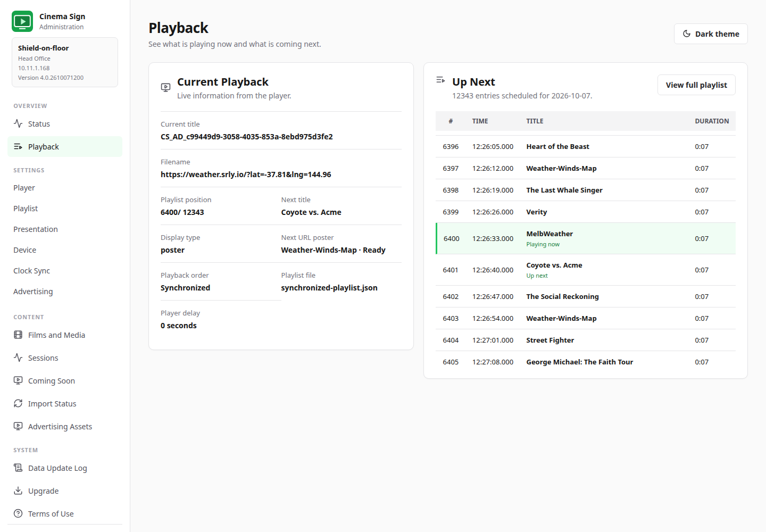Click the Current Playback monitor icon
Image resolution: width=766 pixels, height=532 pixels.
coord(166,87)
